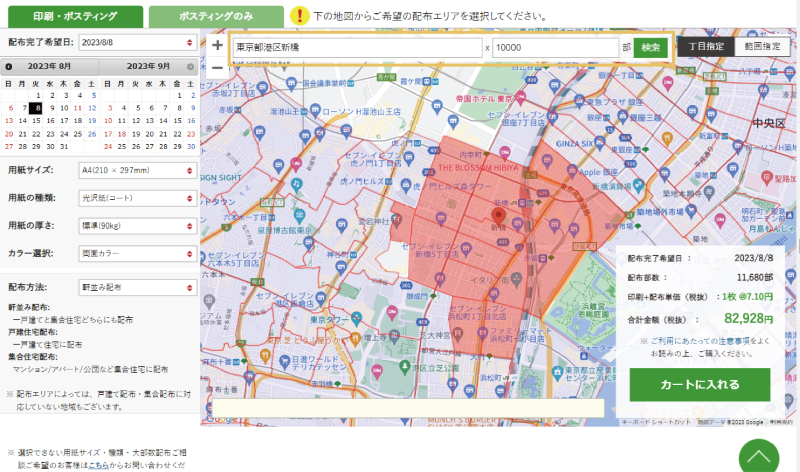Click the quantity field 10000
The width and height of the screenshot is (800, 472).
coord(556,47)
